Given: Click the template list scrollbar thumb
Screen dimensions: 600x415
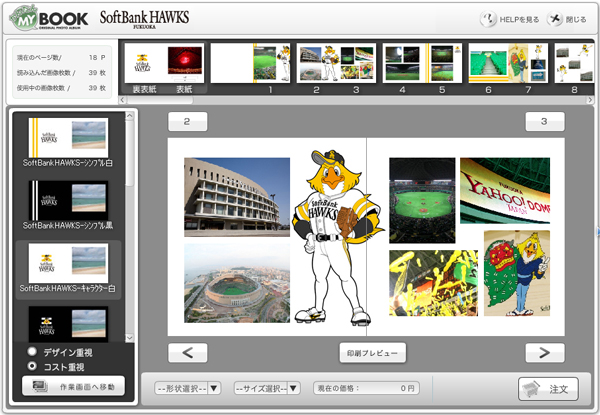Looking at the screenshot, I should (x=130, y=153).
